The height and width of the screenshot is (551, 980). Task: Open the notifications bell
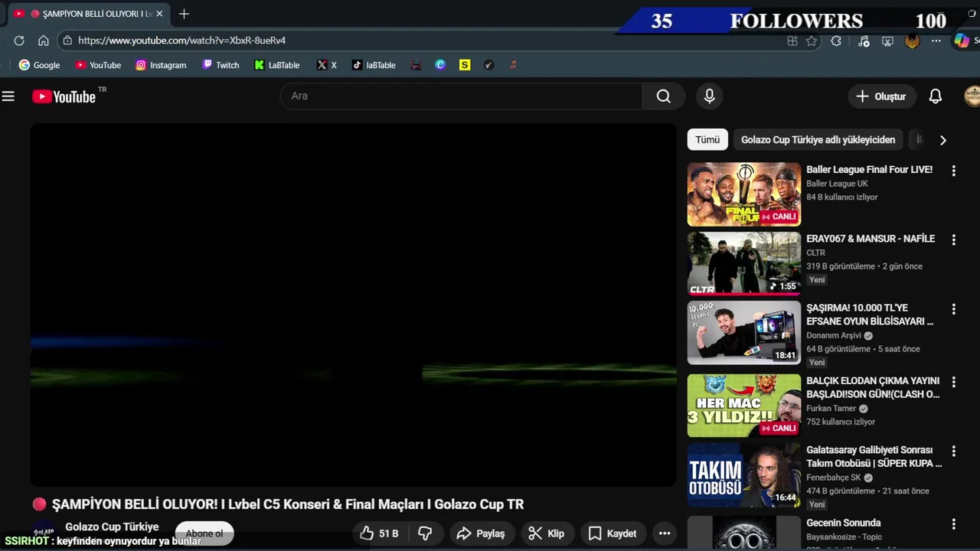(935, 96)
